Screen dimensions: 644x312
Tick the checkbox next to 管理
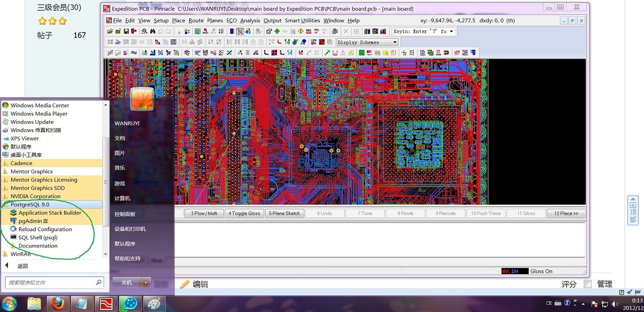click(588, 284)
